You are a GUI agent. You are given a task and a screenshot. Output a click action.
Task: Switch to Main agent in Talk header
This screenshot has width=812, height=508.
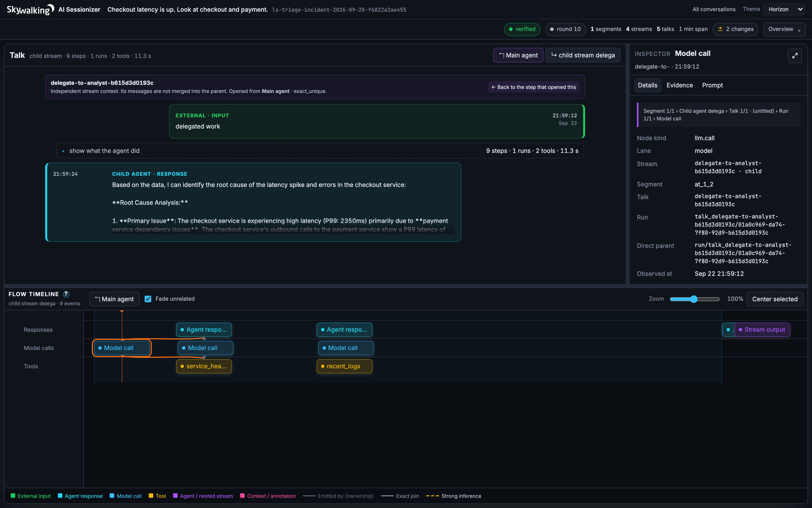(518, 55)
